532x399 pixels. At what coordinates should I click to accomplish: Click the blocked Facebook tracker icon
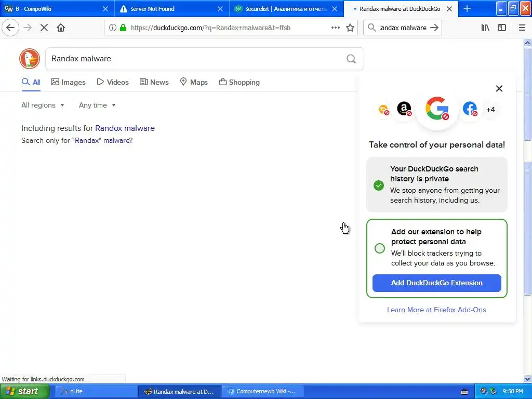470,109
